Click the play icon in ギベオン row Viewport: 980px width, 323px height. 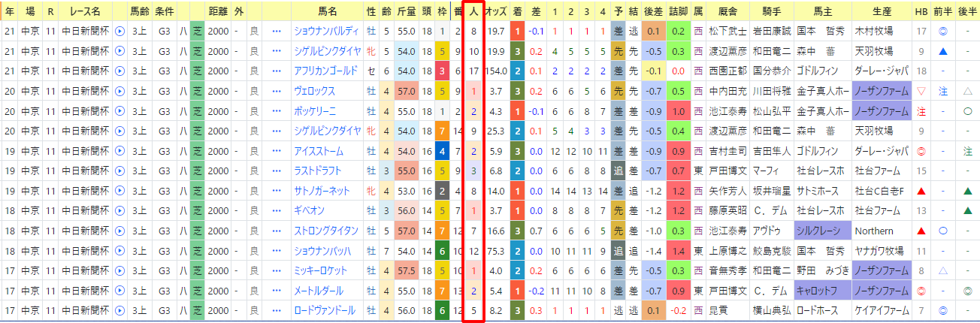pos(119,211)
